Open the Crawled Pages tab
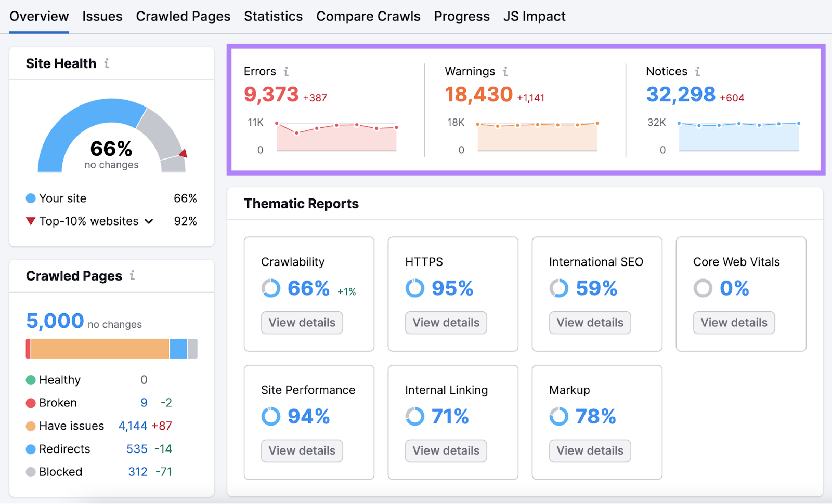Screen dimensions: 832x504 coord(183,17)
